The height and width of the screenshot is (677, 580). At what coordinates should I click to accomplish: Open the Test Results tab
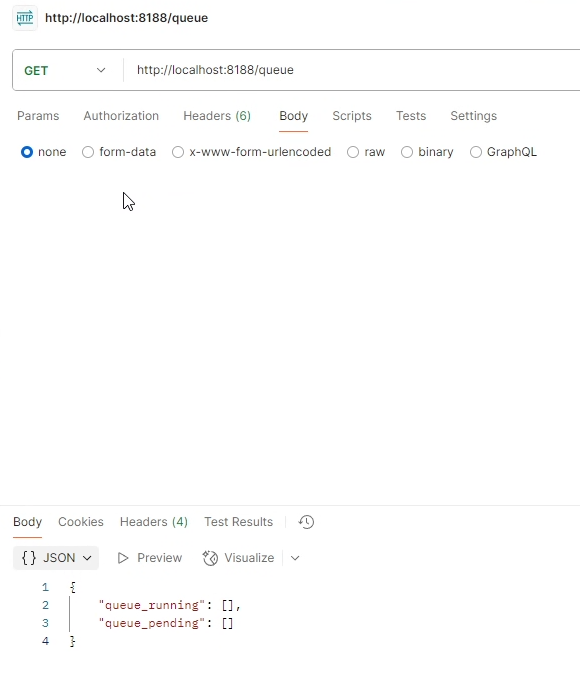[238, 522]
